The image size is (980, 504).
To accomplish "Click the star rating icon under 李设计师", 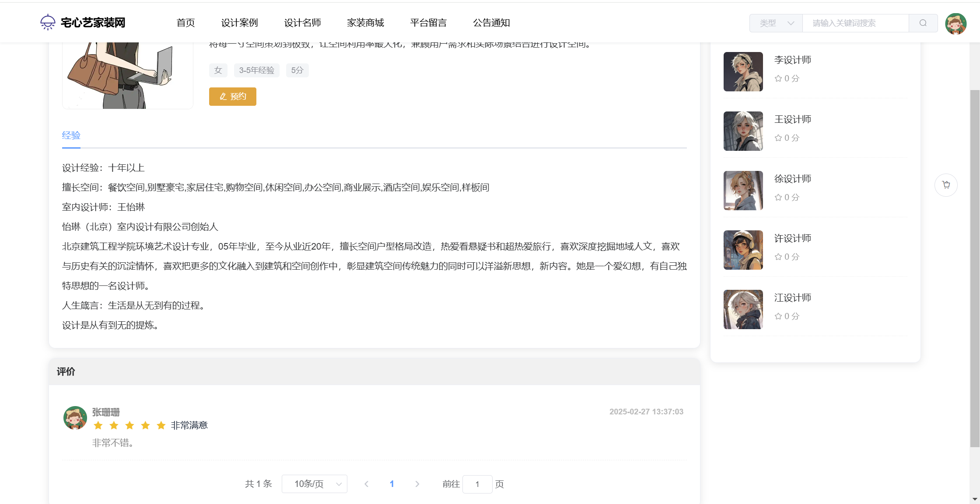I will (778, 79).
